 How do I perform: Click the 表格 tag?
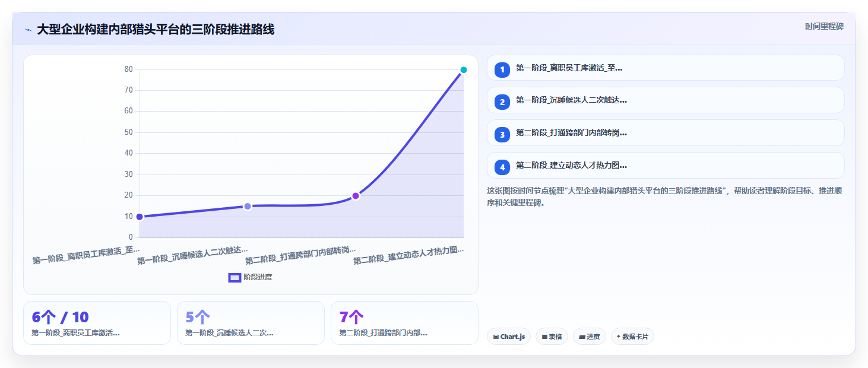[552, 337]
